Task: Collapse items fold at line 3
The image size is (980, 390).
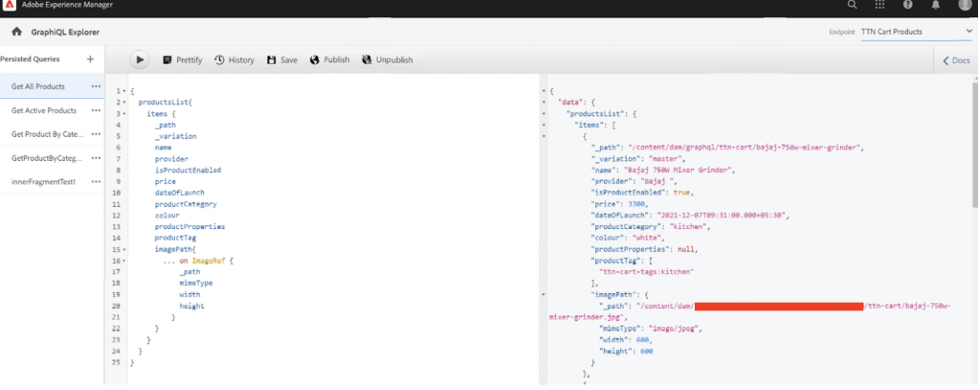Action: pos(124,113)
